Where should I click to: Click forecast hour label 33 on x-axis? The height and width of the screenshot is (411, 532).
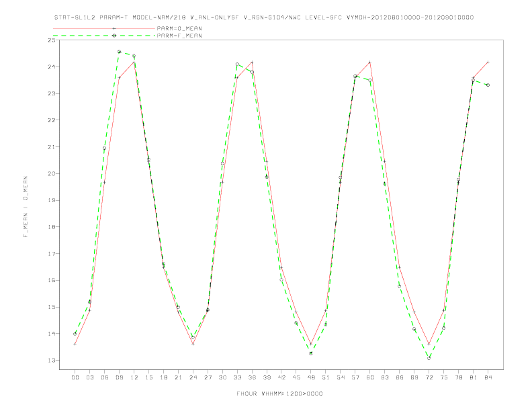tap(238, 377)
